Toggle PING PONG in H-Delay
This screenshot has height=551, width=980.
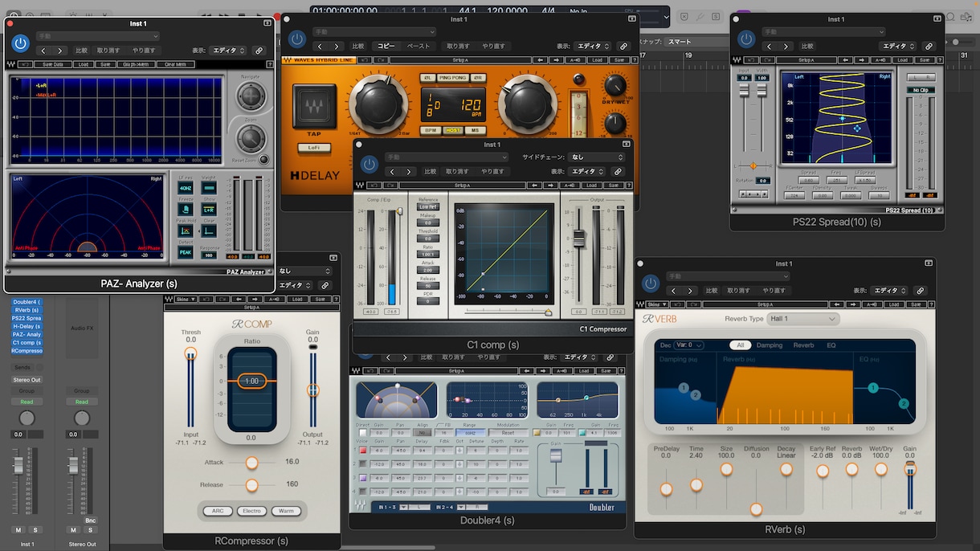452,78
